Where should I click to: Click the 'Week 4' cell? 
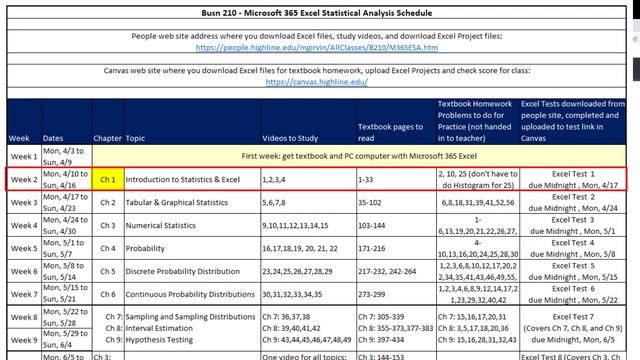pyautogui.click(x=24, y=225)
